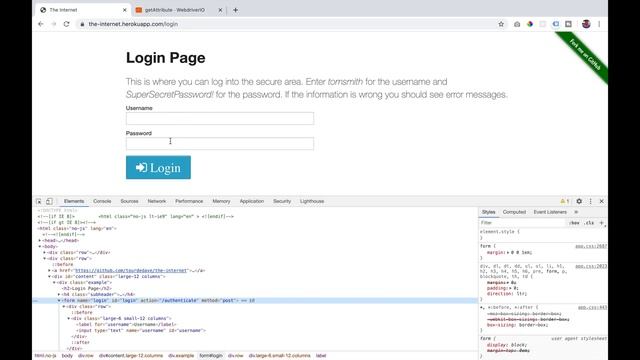
Task: Click the camera extension icon
Action: pyautogui.click(x=517, y=24)
